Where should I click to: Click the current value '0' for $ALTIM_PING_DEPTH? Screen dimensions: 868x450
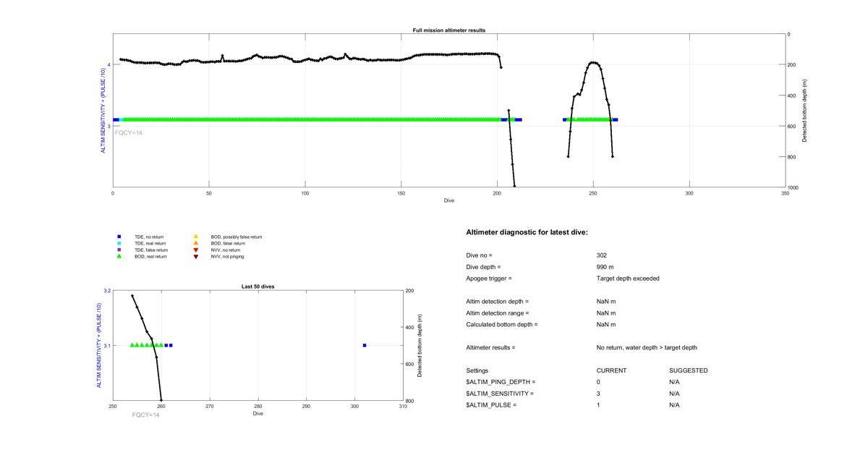click(x=599, y=382)
